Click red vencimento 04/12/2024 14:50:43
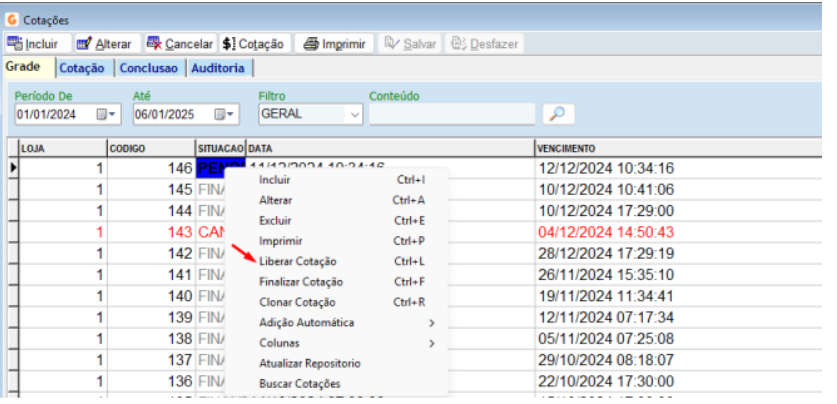Viewport: 837px width, 404px height. (x=606, y=233)
